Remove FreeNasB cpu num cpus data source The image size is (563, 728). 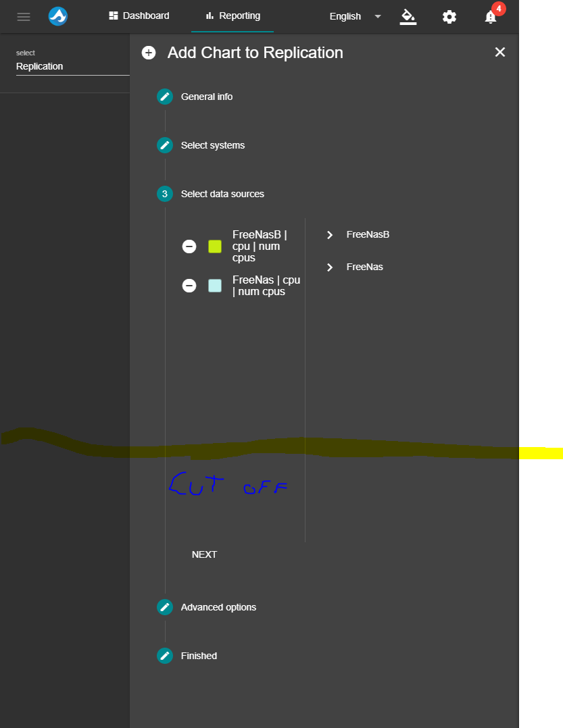click(189, 246)
